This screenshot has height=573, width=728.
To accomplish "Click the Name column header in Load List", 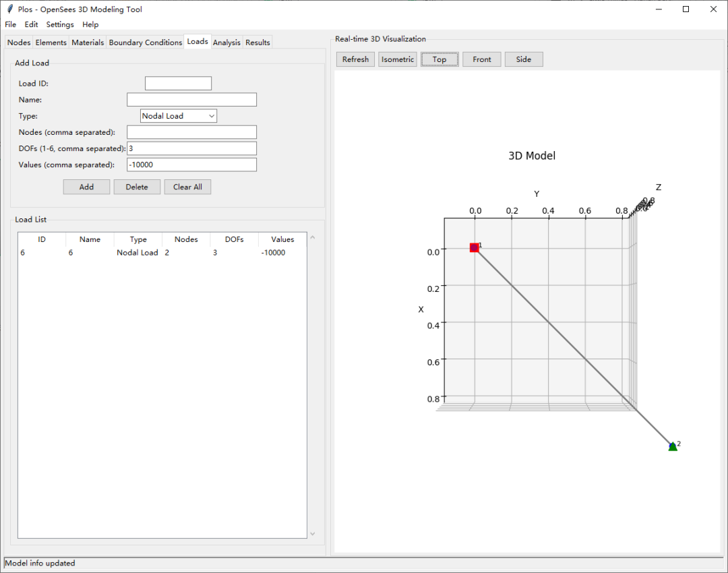I will point(90,239).
